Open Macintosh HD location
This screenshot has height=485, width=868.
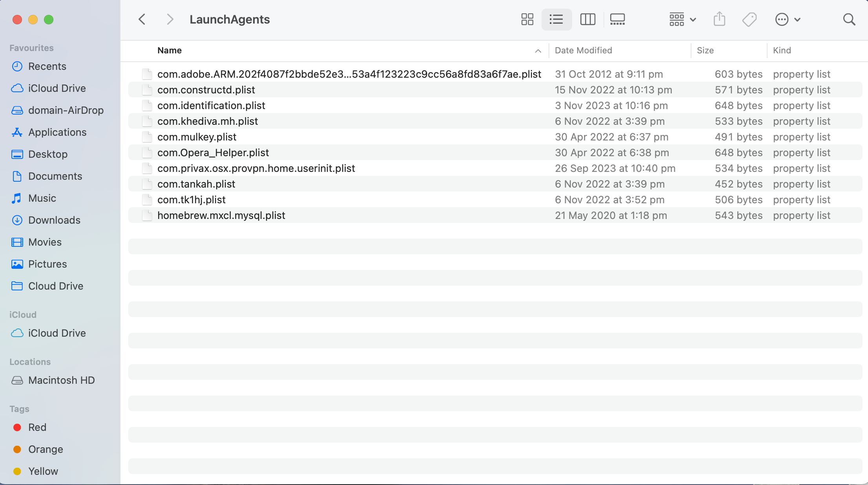61,380
